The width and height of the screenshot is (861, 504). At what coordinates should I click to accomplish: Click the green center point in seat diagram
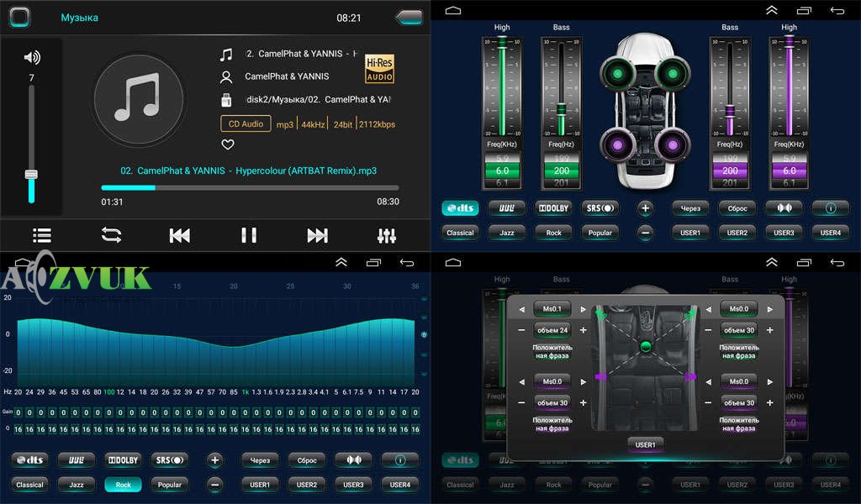[646, 346]
